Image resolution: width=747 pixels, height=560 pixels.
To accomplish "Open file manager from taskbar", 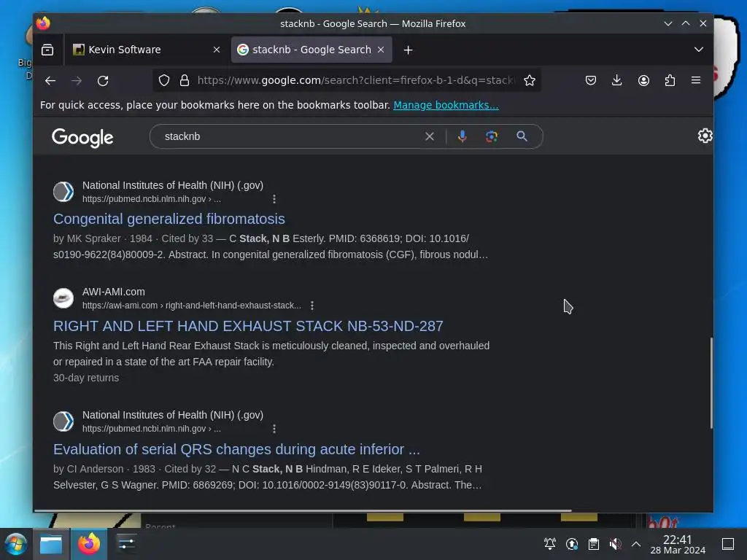I will [51, 544].
